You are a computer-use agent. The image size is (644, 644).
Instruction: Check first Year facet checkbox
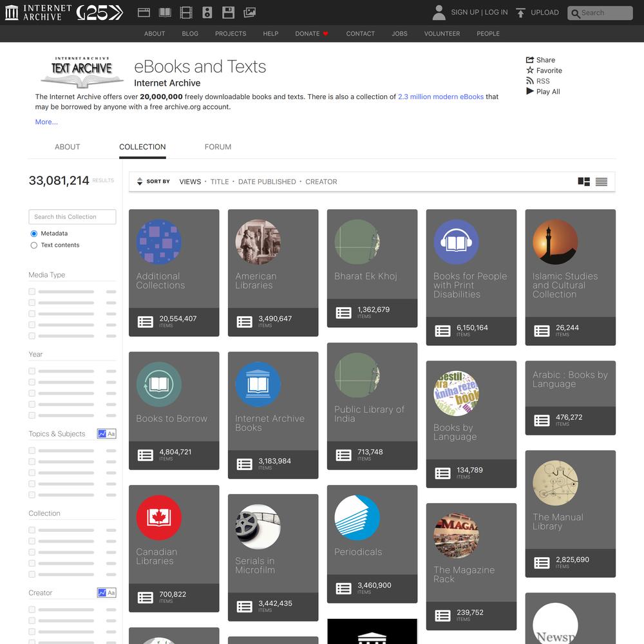coord(32,371)
